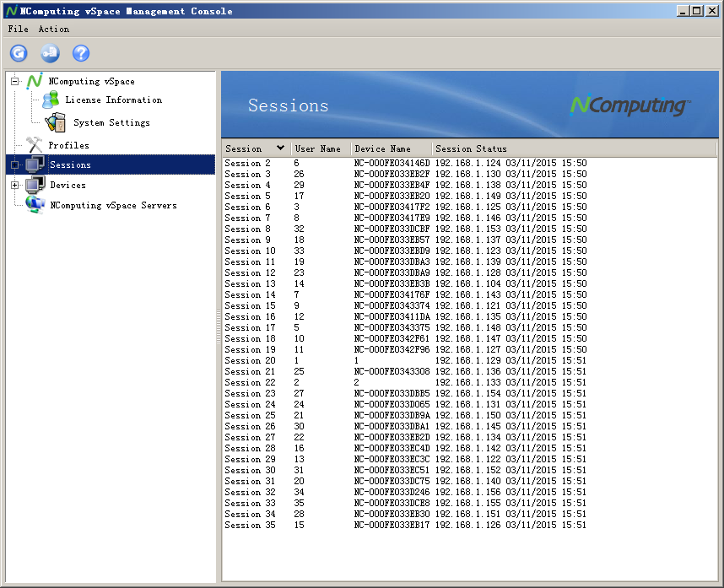This screenshot has width=724, height=588.
Task: Click the splitter grip between panels
Action: coord(219,326)
